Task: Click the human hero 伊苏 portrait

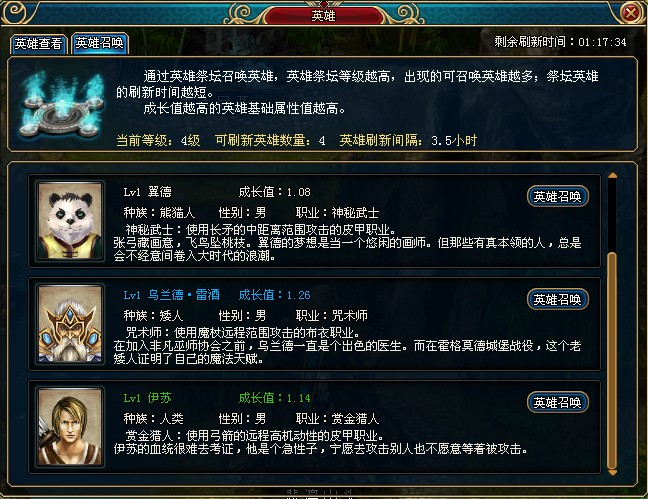Action: click(70, 427)
